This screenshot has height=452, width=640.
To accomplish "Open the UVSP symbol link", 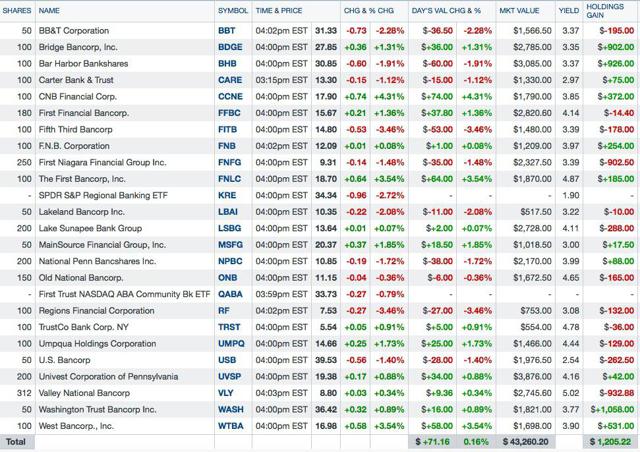I will coord(229,376).
